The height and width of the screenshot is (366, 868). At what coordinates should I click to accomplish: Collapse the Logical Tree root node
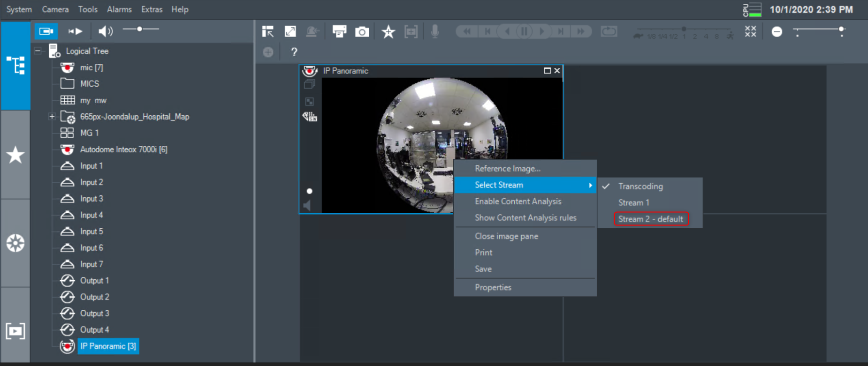click(x=38, y=51)
